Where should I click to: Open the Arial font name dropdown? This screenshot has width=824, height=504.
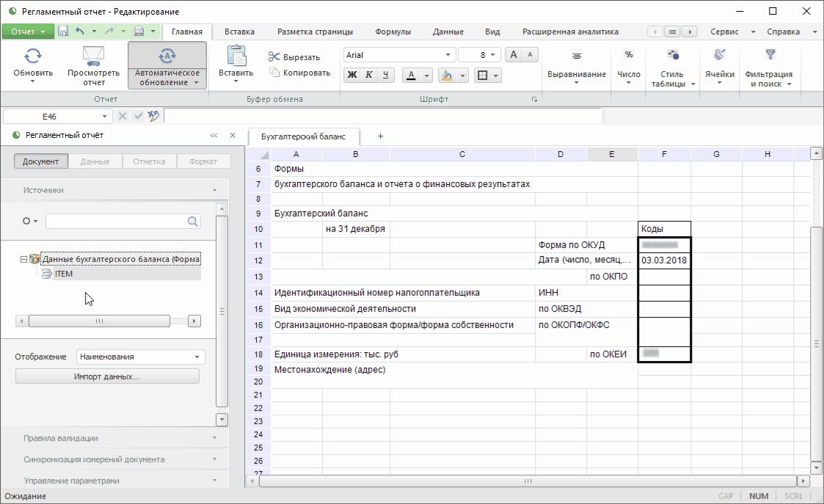[448, 55]
